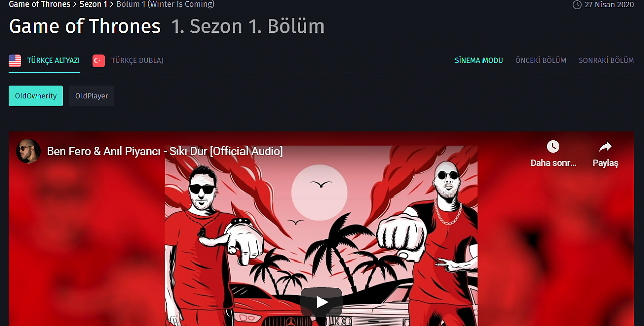
Task: Click the American flag icon
Action: coord(15,61)
